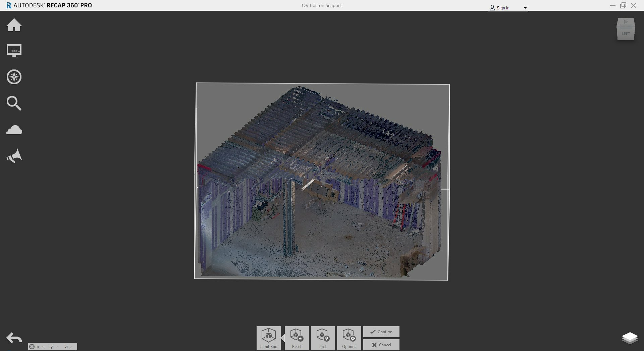Cancel the limit box edit
644x351 pixels.
[x=381, y=345]
